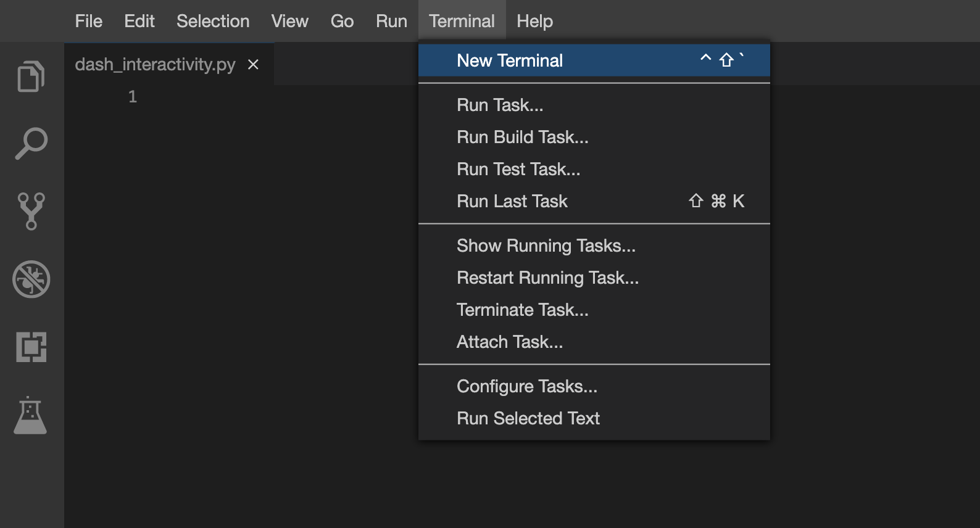Choose Run Build Task... option
The width and height of the screenshot is (980, 528).
tap(522, 137)
